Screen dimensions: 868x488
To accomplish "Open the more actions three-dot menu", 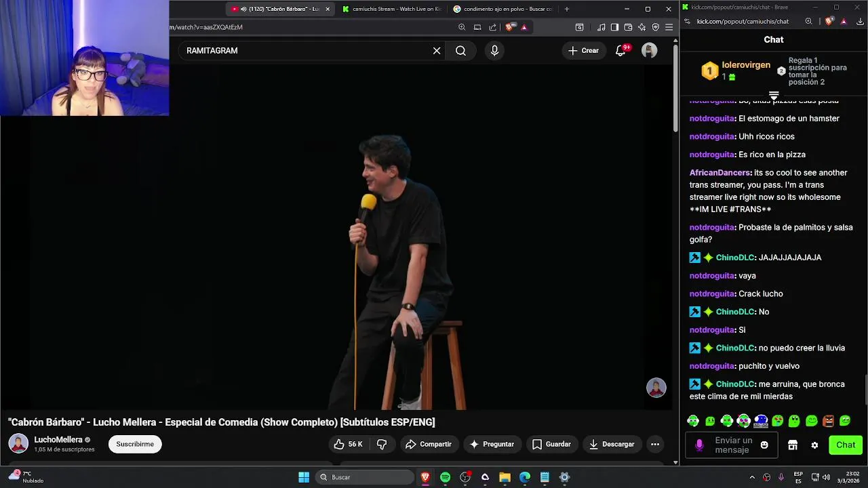I will pyautogui.click(x=655, y=445).
